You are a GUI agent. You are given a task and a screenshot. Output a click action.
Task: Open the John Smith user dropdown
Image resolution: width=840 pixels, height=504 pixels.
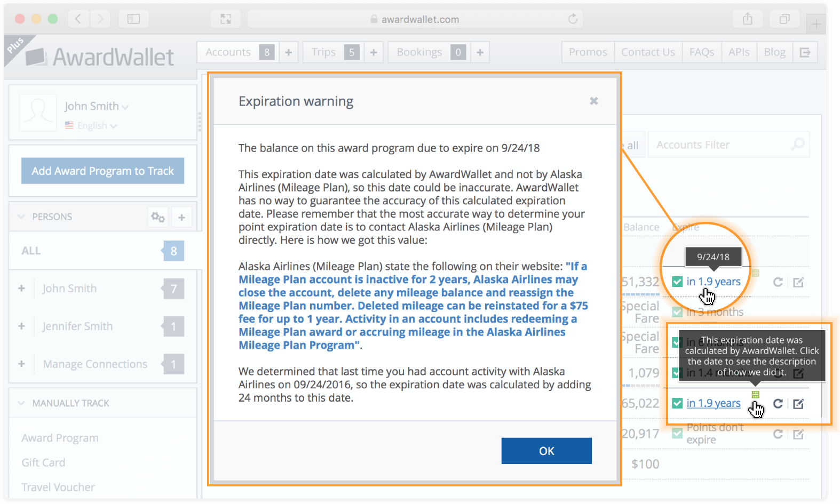pos(97,106)
